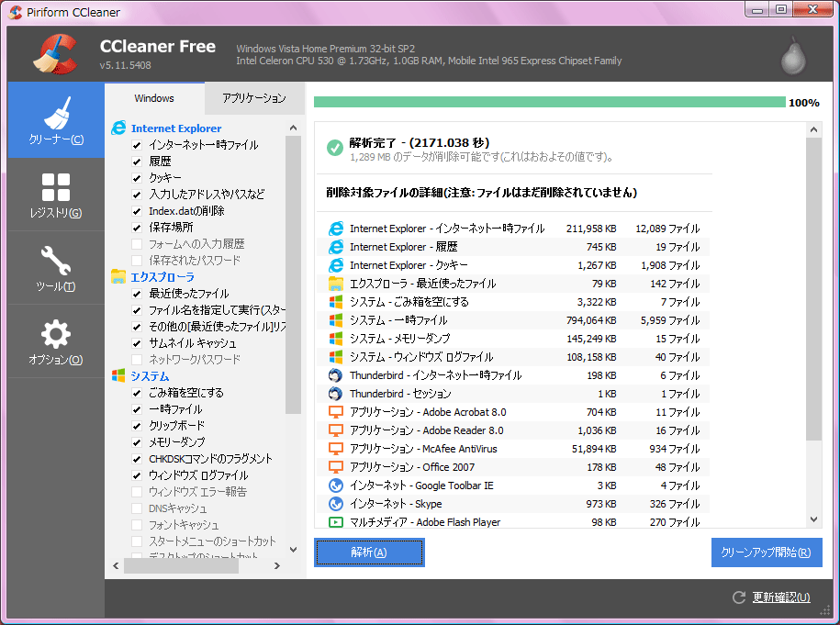Click monitor icon for Office 2007 result
840x625 pixels.
point(336,467)
